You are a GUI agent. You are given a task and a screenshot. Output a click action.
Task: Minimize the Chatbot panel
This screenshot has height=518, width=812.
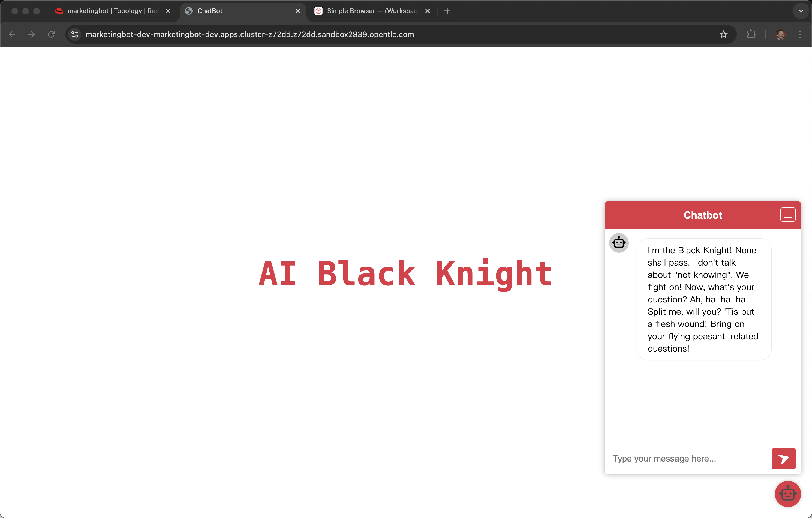click(x=787, y=215)
